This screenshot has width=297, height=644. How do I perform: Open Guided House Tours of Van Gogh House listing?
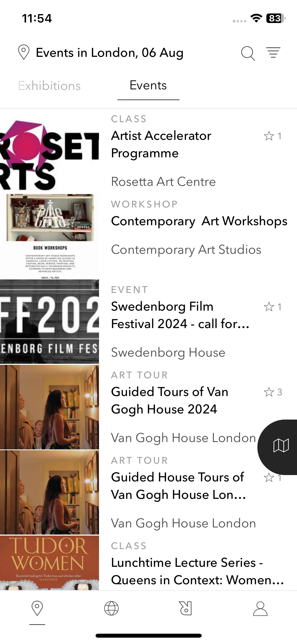click(179, 486)
